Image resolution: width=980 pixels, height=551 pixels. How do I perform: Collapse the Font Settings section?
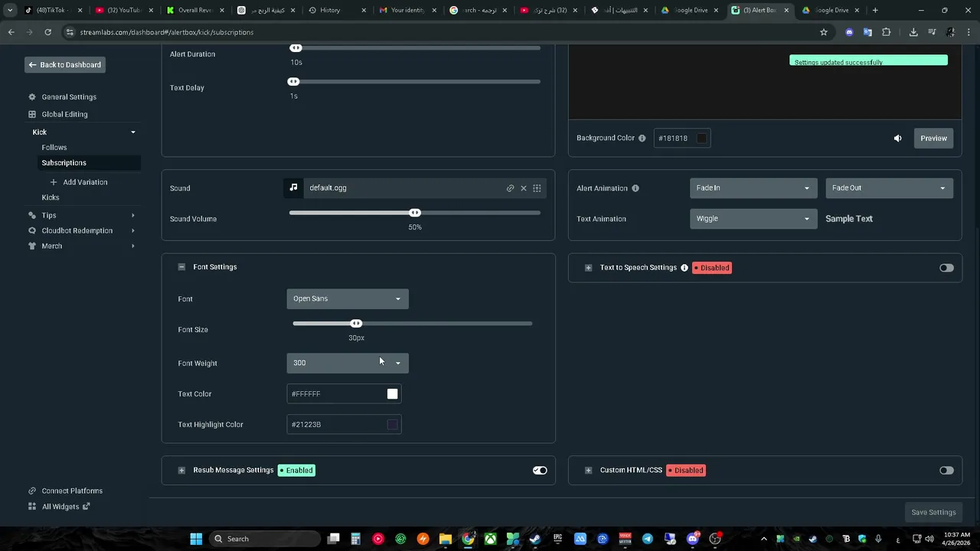click(x=181, y=267)
